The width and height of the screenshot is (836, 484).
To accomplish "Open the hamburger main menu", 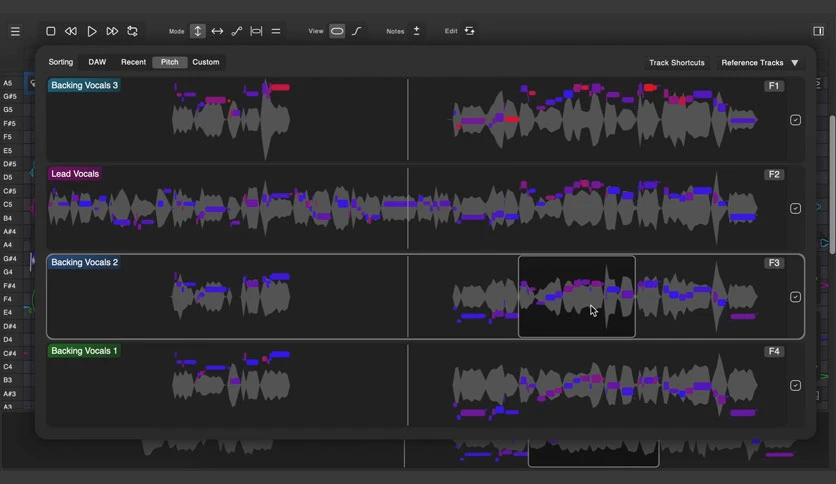I will point(15,31).
